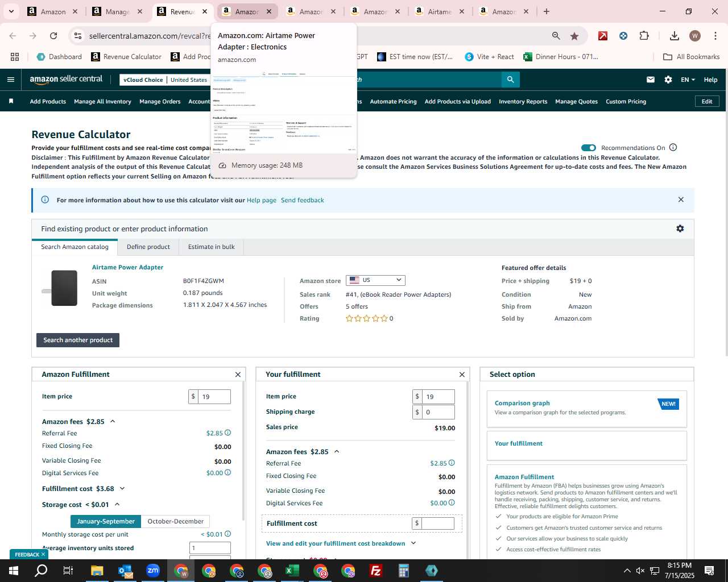Collapse Amazon fees in Your fulfillment panel
Screen dimensions: 728x582
337,452
